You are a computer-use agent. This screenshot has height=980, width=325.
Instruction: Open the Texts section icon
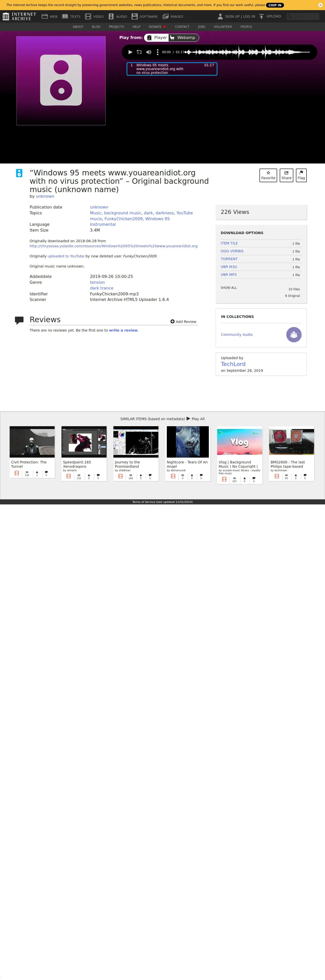[x=65, y=16]
